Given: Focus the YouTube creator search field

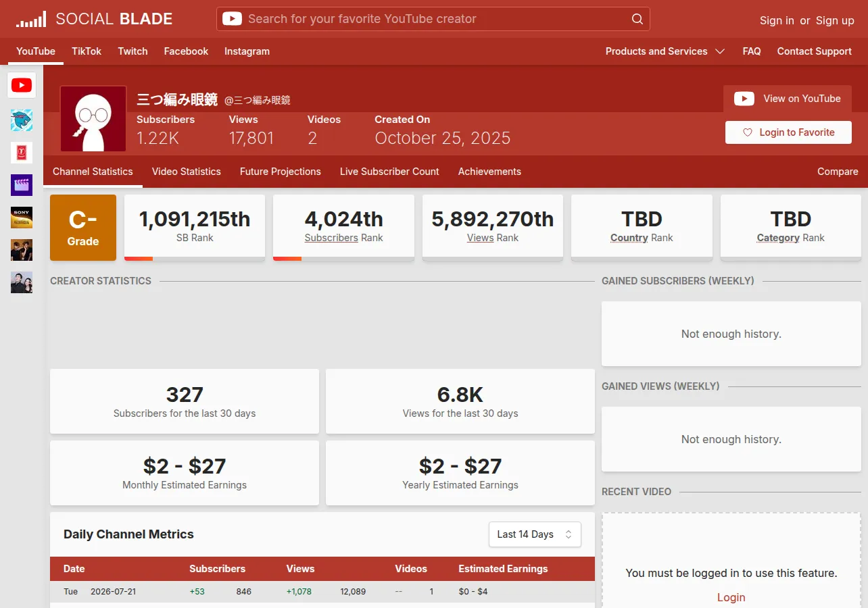Looking at the screenshot, I should [x=433, y=19].
